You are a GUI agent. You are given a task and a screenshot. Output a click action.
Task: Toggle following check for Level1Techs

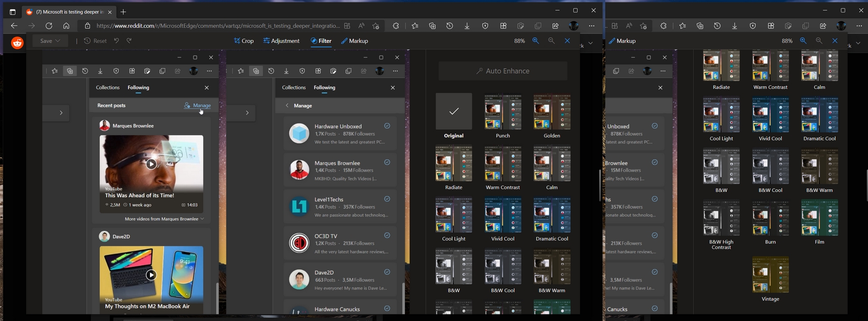coord(387,199)
